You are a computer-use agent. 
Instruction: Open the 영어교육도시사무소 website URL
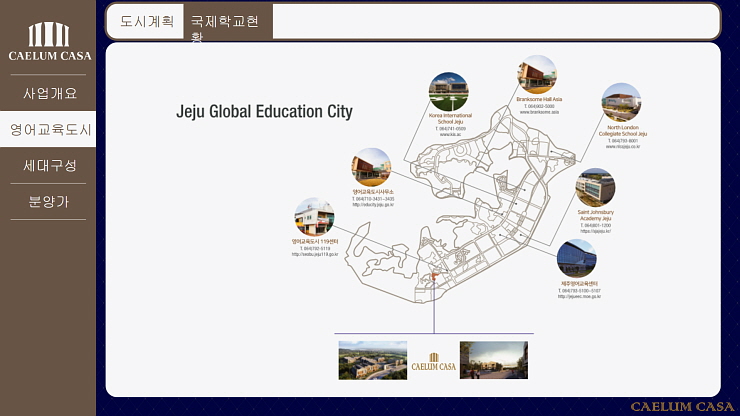373,205
